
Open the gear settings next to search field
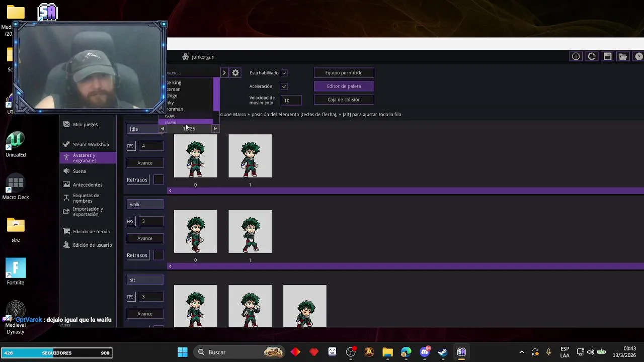(235, 73)
